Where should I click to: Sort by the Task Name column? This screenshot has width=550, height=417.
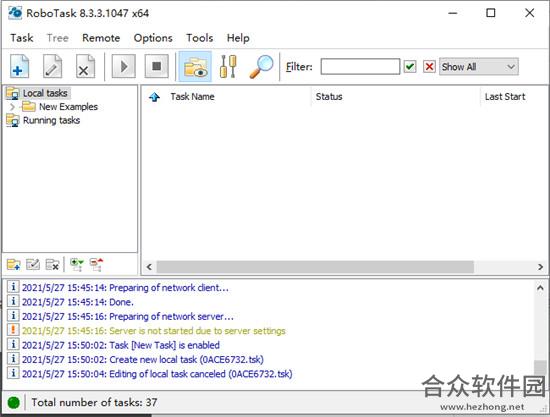point(192,96)
